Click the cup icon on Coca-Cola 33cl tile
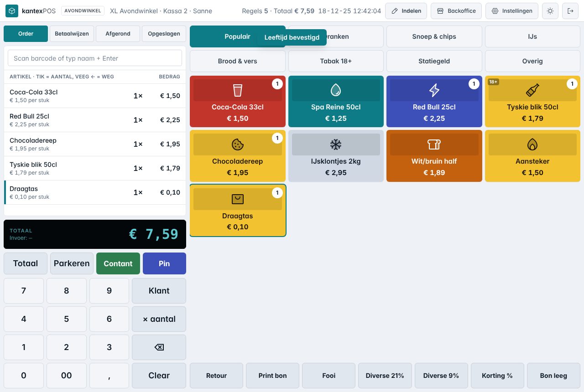Screen dimensions: 584x392 (x=238, y=90)
